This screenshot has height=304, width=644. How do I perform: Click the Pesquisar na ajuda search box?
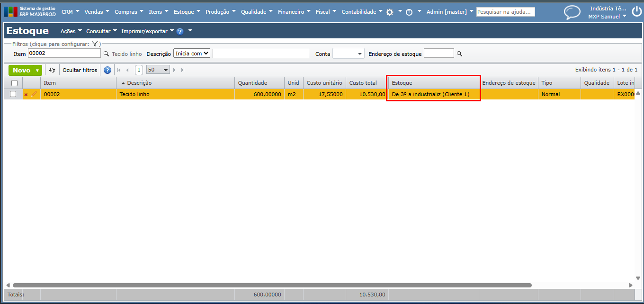pos(505,12)
